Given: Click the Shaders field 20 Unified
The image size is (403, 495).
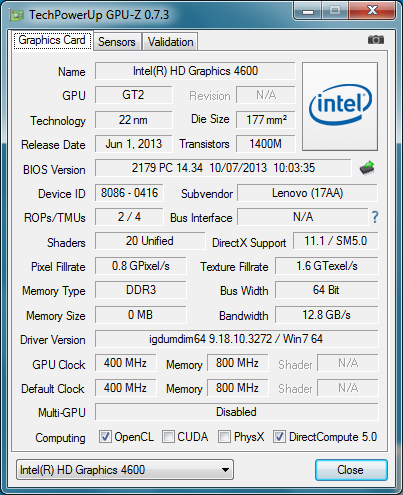Looking at the screenshot, I should coord(150,241).
